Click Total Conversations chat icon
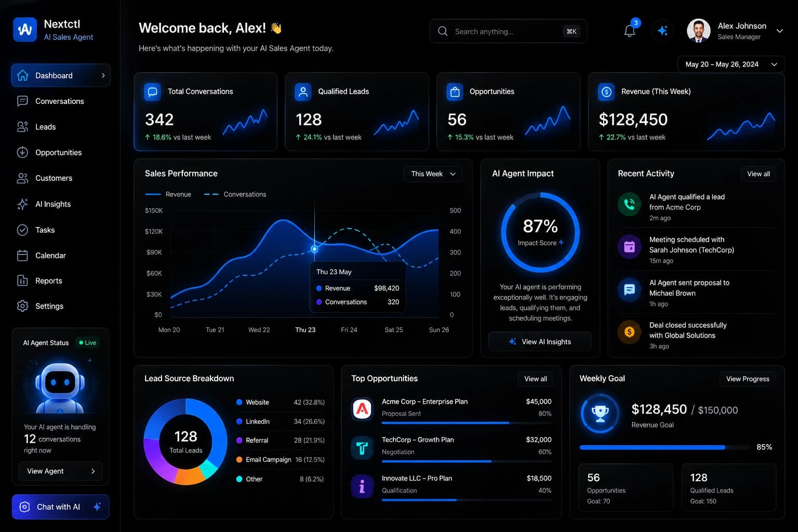This screenshot has width=798, height=532. point(153,91)
